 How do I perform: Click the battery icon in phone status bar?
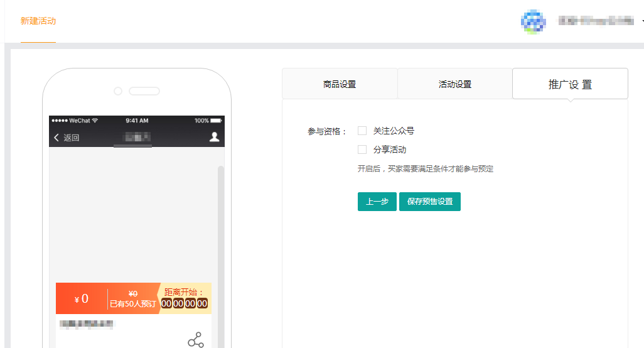pyautogui.click(x=216, y=121)
